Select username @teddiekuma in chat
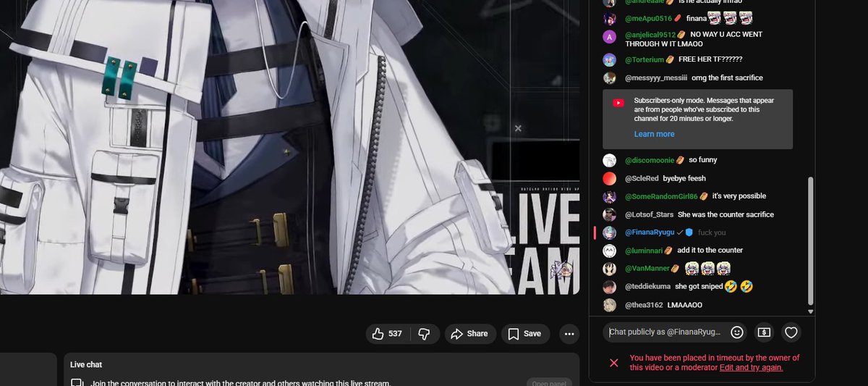The height and width of the screenshot is (386, 868). (x=647, y=287)
